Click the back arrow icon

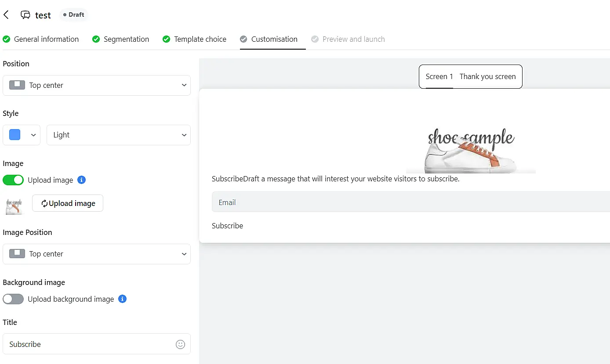coord(6,15)
